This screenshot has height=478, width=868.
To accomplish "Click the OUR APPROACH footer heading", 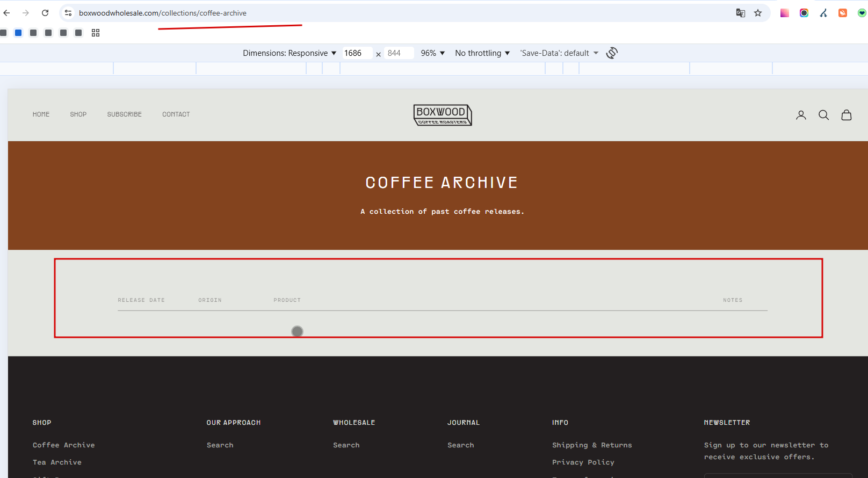I will [234, 423].
